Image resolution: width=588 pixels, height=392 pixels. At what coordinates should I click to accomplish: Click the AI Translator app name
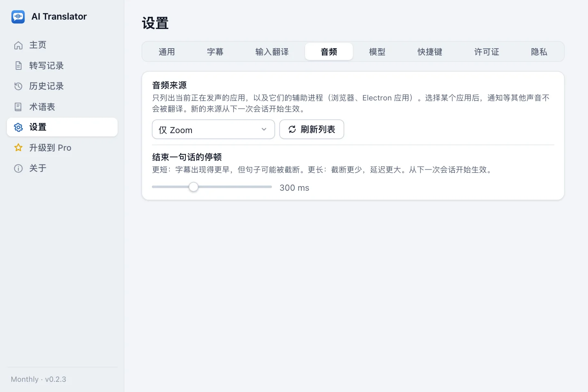point(59,17)
